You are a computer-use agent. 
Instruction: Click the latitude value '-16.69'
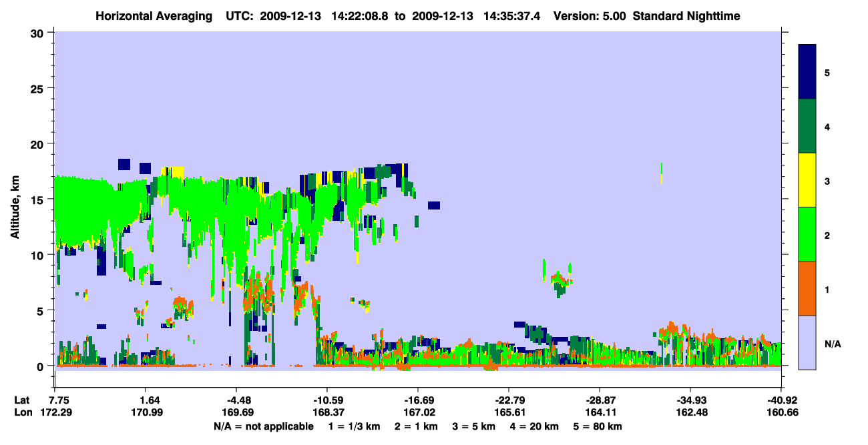pos(417,400)
